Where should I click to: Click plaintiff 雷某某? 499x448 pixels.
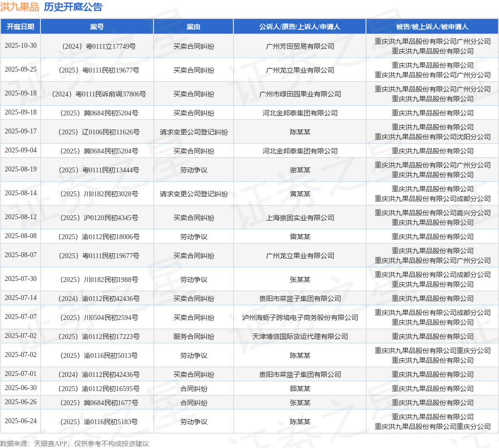[x=300, y=237]
